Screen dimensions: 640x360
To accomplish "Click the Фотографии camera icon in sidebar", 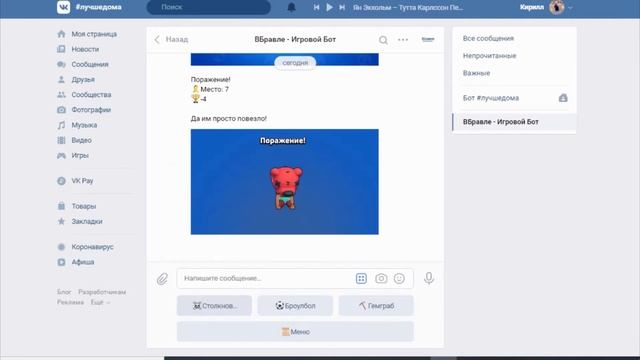I will 61,109.
